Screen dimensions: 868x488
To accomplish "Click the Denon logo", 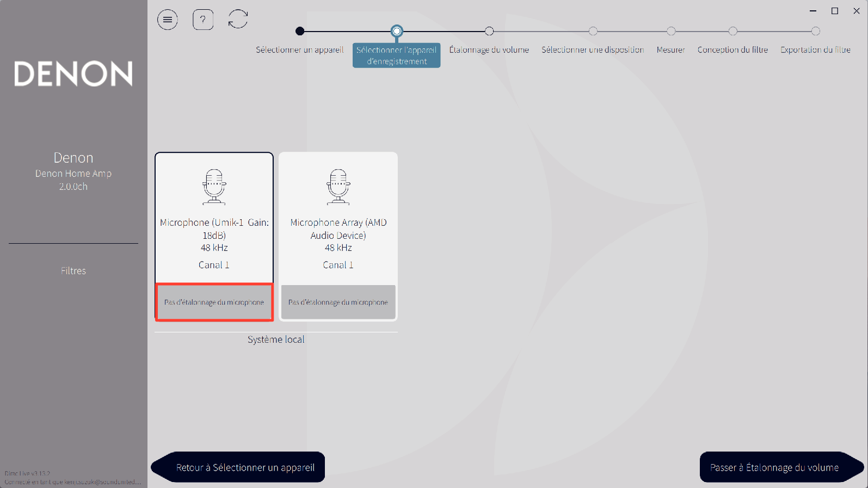I will 73,73.
